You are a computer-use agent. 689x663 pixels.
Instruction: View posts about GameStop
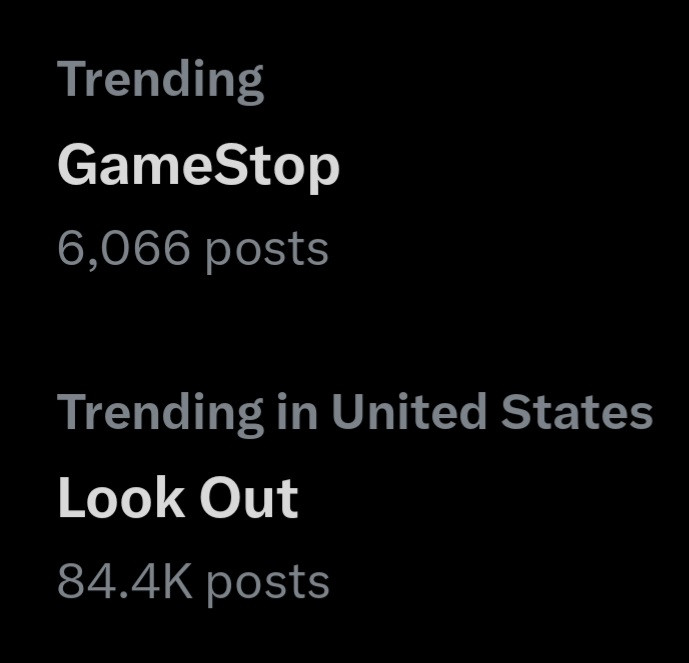pos(198,166)
